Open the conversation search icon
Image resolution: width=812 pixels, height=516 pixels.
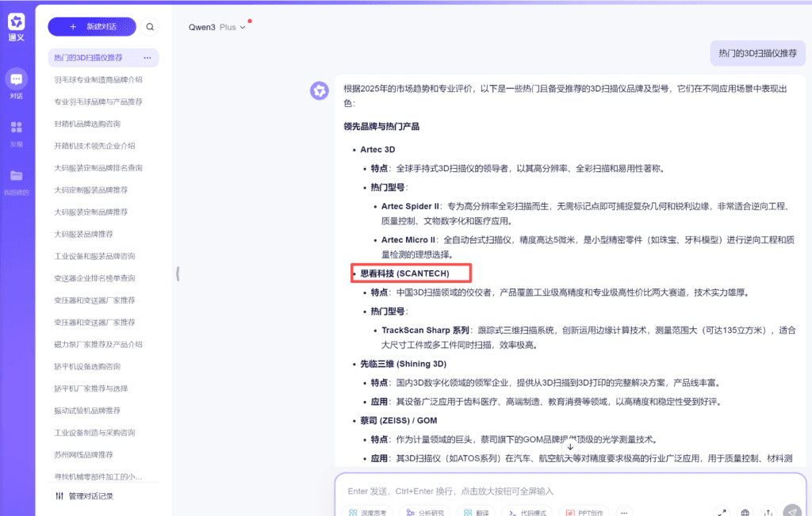tap(150, 26)
